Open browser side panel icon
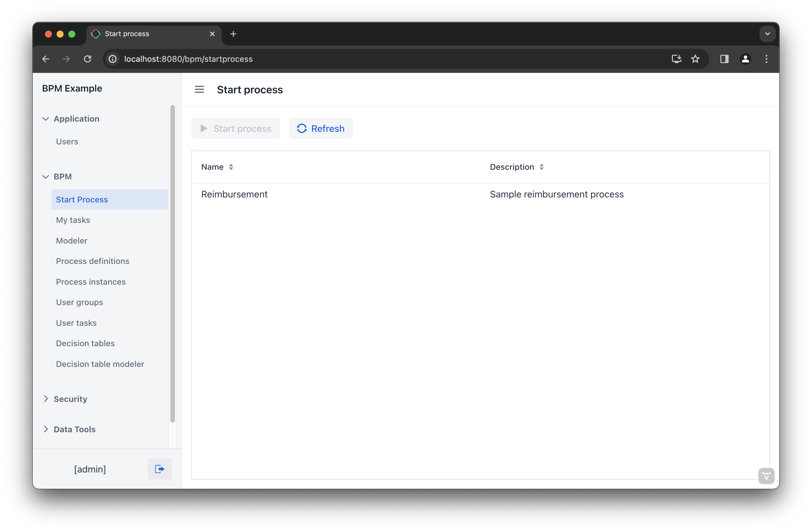 coord(724,59)
